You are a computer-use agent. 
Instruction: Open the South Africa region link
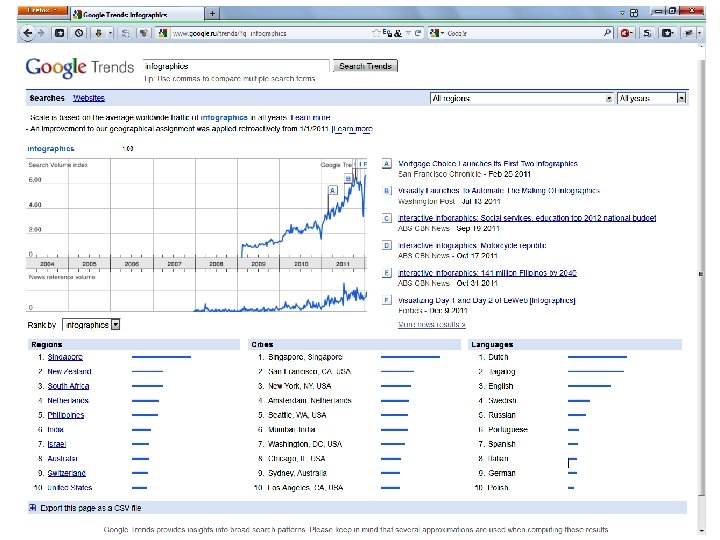(x=68, y=386)
